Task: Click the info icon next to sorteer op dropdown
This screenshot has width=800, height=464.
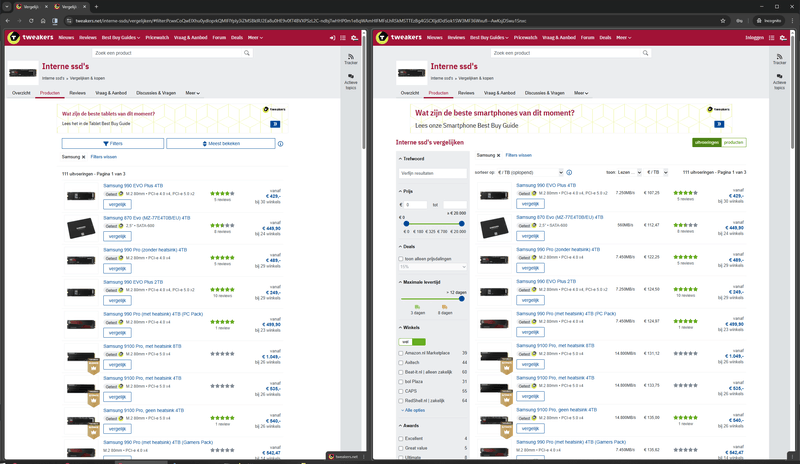Action: pyautogui.click(x=569, y=173)
